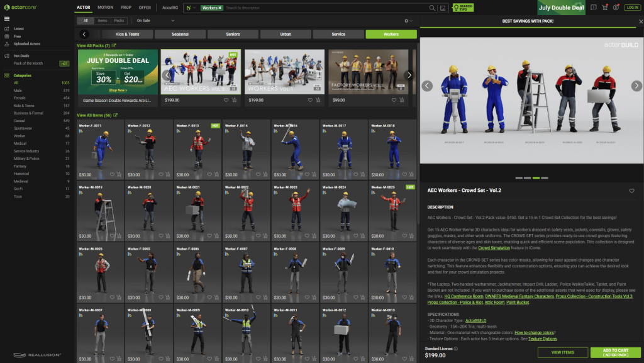
Task: Select the Actor tab
Action: tap(84, 8)
